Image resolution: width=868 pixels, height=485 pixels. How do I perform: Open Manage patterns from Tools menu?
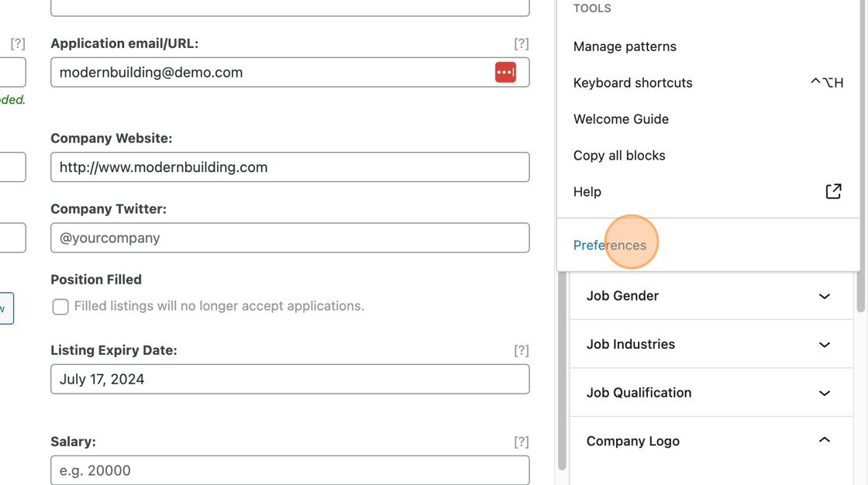pos(625,46)
